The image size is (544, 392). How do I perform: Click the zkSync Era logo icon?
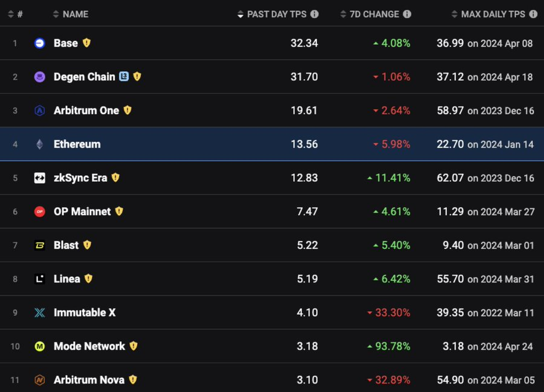pos(39,178)
